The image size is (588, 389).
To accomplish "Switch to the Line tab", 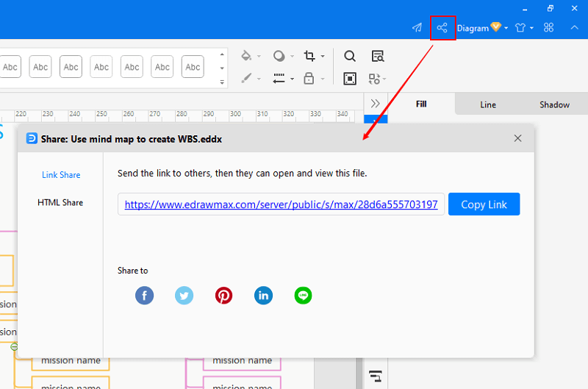I will click(488, 104).
